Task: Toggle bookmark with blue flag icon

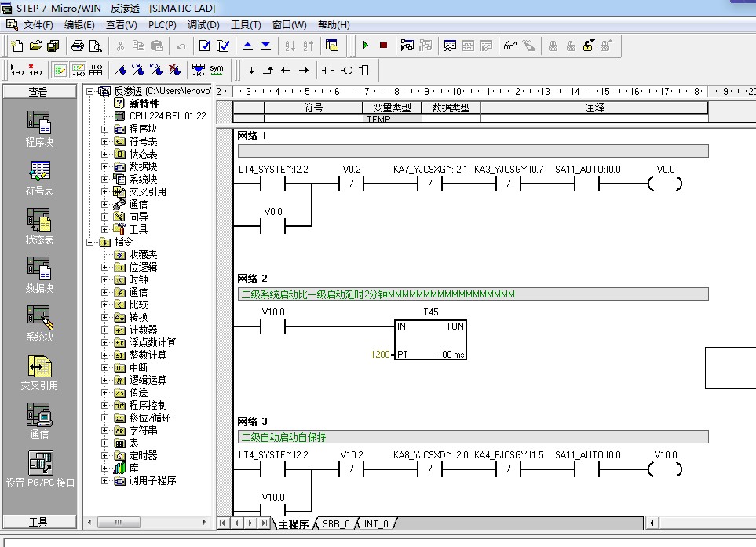Action: (120, 71)
